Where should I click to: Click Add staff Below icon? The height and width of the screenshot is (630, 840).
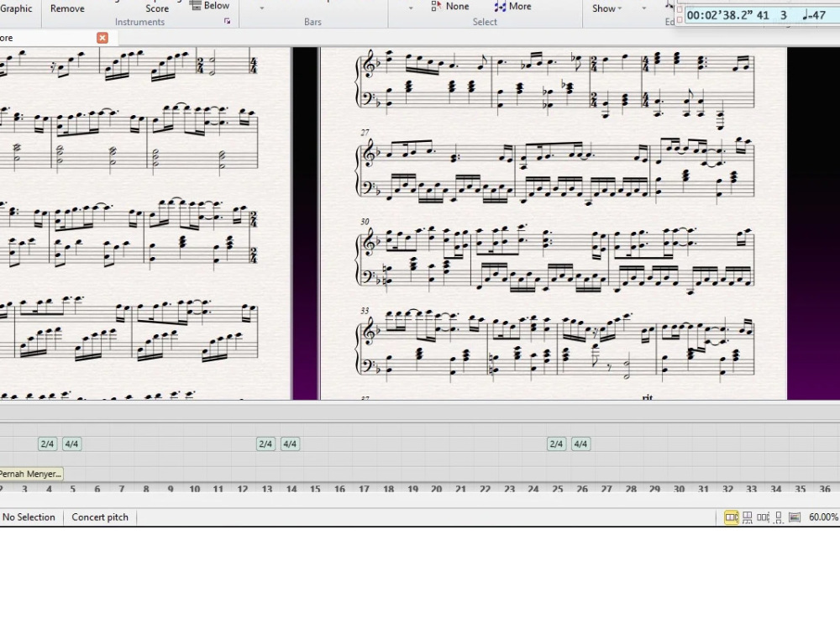(196, 5)
